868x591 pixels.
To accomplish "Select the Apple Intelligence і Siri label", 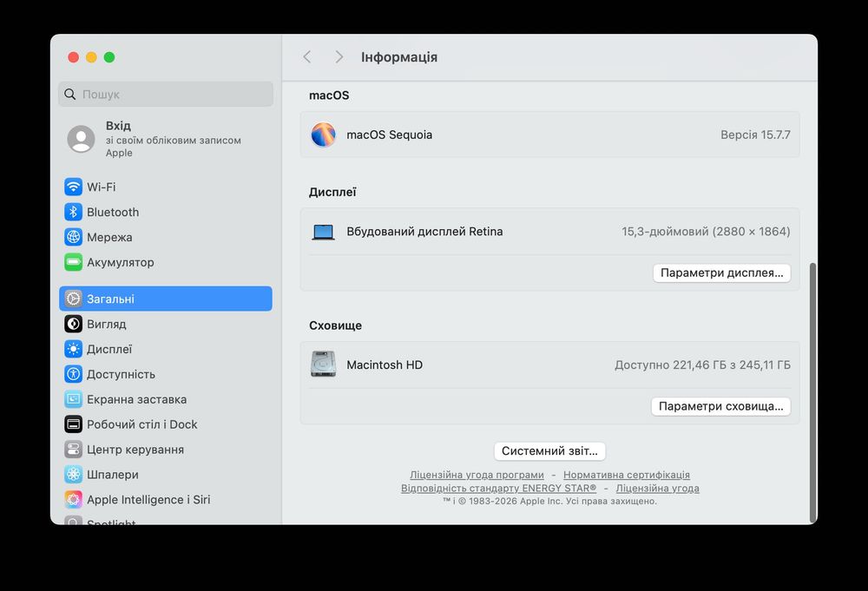I will [x=149, y=500].
